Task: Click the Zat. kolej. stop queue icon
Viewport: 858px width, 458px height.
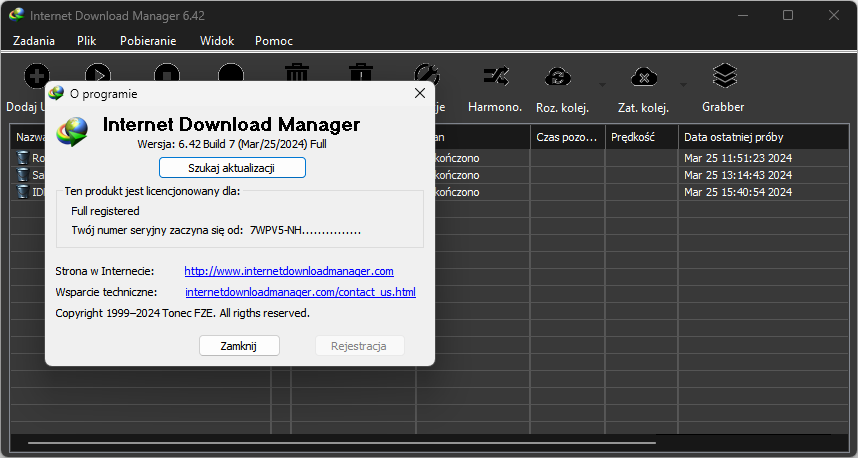Action: (644, 77)
